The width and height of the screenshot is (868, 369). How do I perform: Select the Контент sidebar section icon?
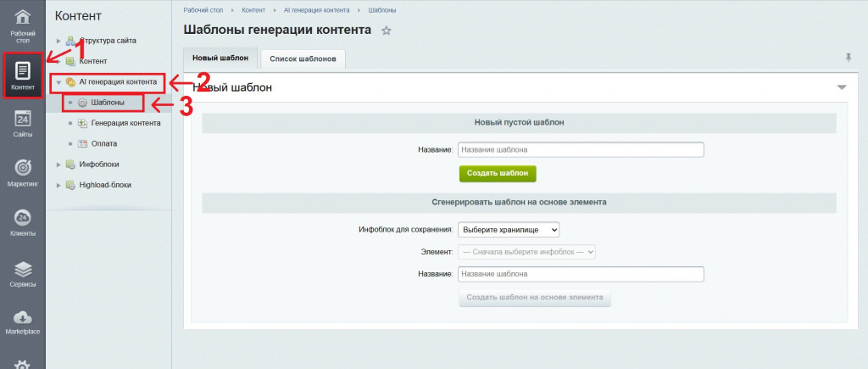point(23,71)
